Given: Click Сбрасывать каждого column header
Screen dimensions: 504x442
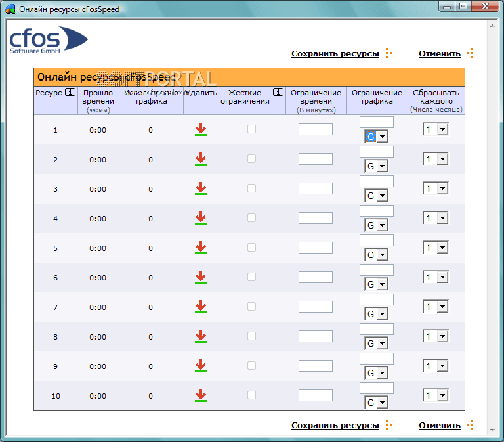Looking at the screenshot, I should tap(436, 100).
